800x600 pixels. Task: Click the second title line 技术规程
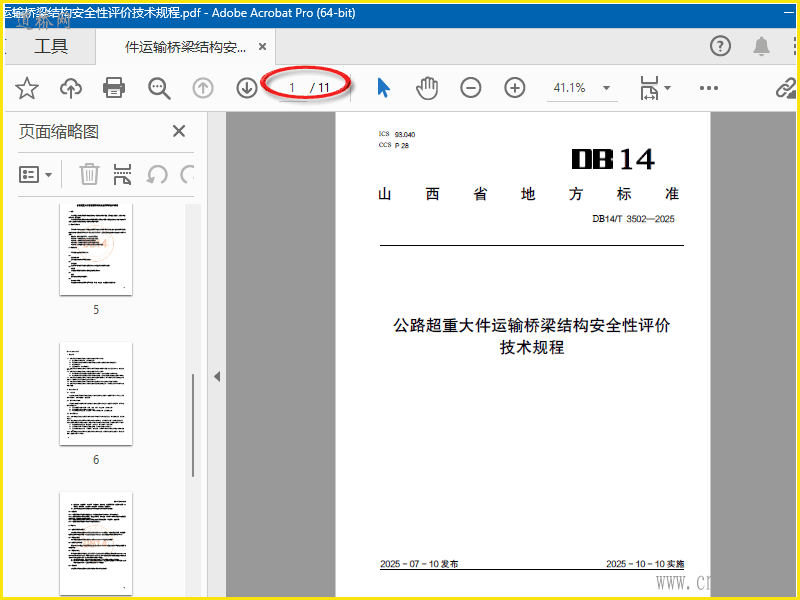click(x=532, y=347)
